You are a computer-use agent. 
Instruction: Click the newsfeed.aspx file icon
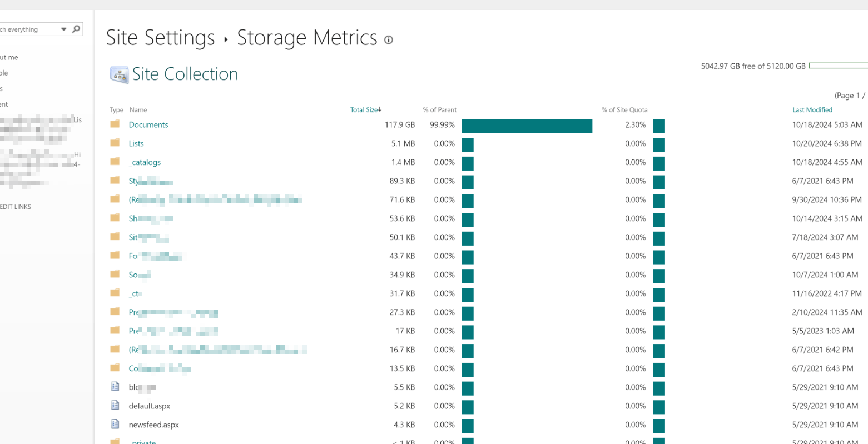point(115,425)
